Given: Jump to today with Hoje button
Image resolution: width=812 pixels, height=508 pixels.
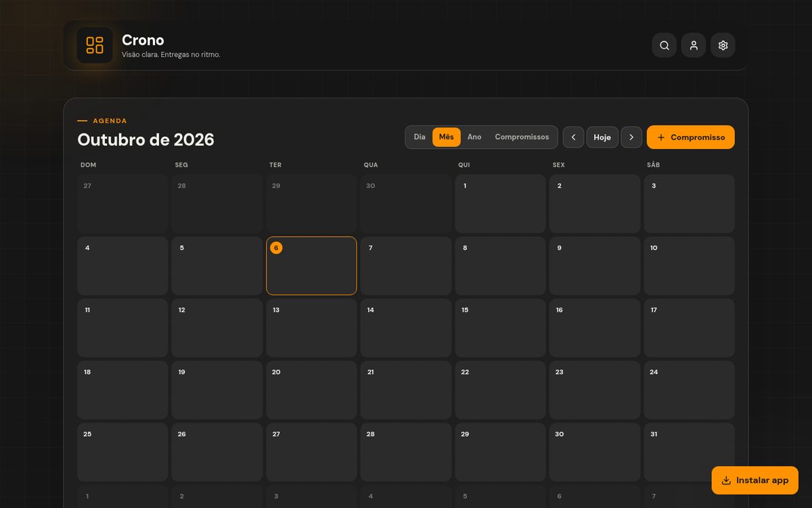Looking at the screenshot, I should [602, 137].
